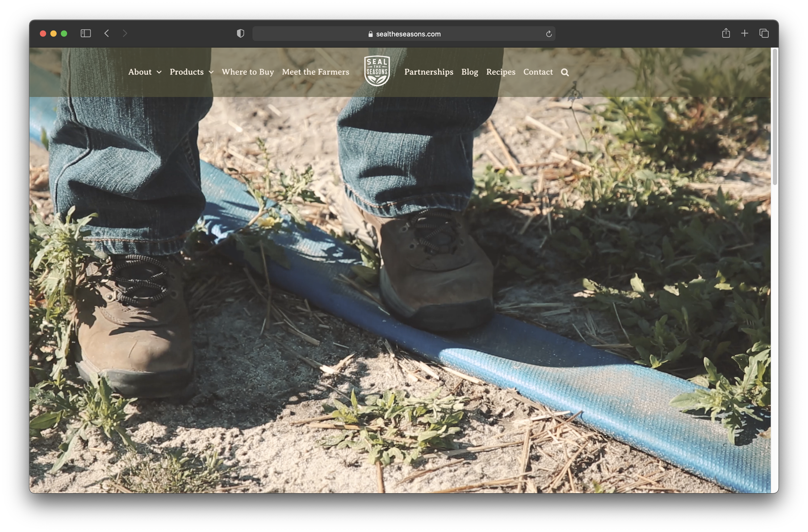Click the sealtheseasons.com address field
Screen dimensions: 808x532
pos(404,34)
